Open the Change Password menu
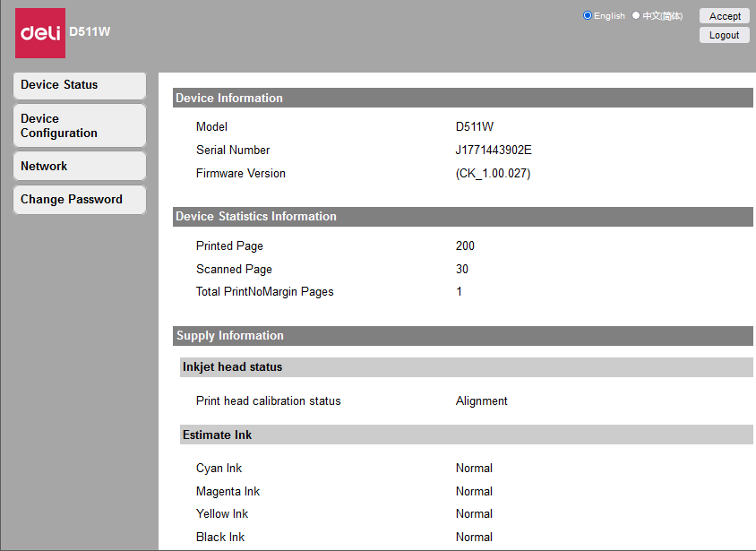 click(80, 200)
